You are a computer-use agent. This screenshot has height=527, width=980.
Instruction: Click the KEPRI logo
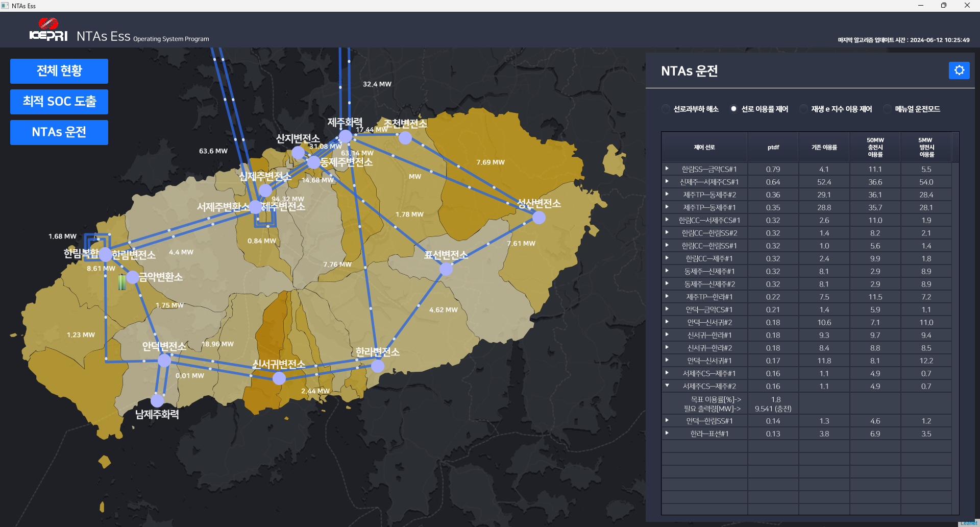[x=48, y=30]
